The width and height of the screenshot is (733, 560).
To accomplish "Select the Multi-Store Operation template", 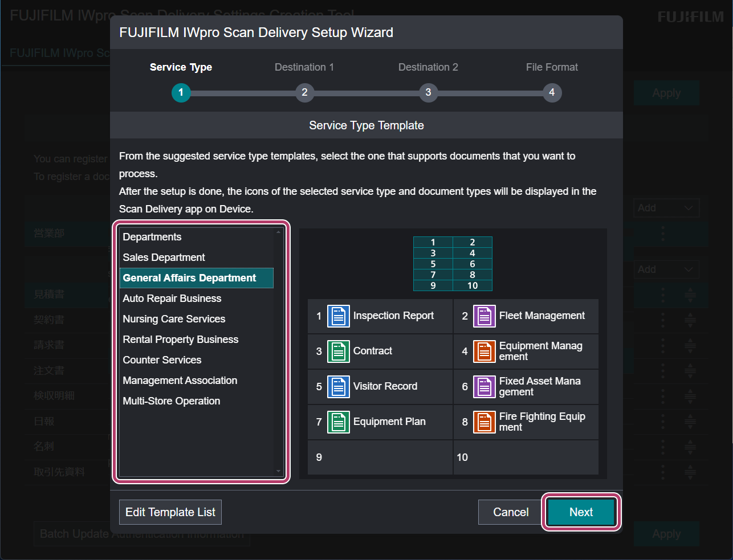I will coord(197,401).
